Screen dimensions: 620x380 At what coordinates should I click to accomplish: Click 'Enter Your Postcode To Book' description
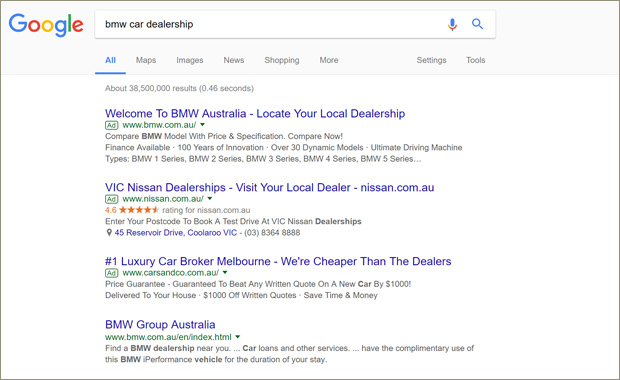tap(233, 221)
